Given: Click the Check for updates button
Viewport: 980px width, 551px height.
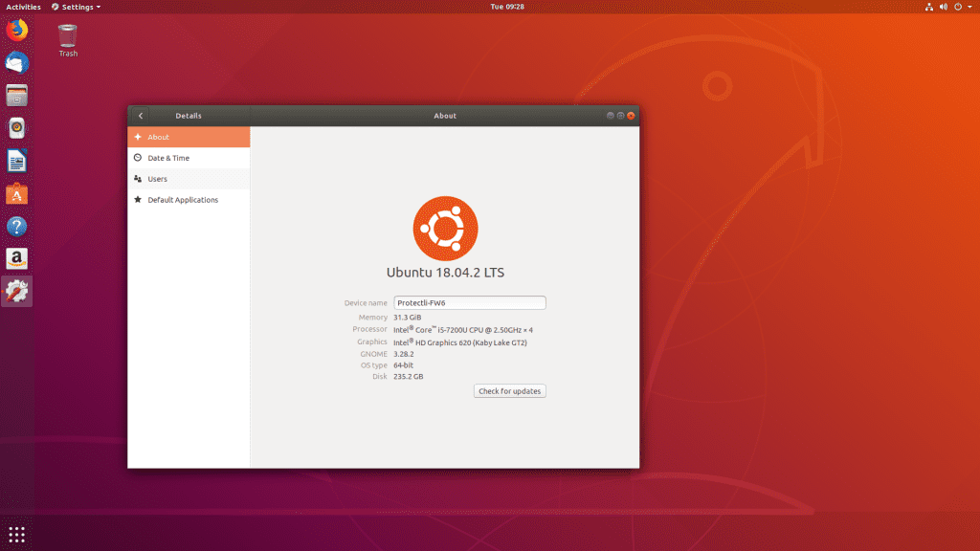Looking at the screenshot, I should coord(509,391).
